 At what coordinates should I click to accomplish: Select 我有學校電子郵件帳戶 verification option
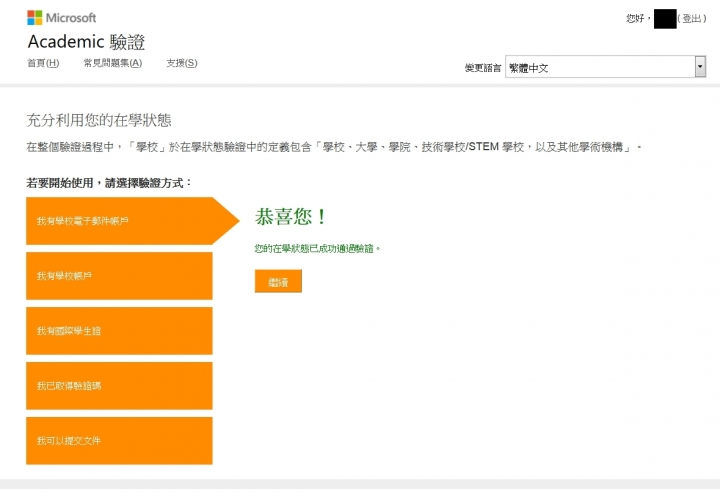click(x=133, y=221)
